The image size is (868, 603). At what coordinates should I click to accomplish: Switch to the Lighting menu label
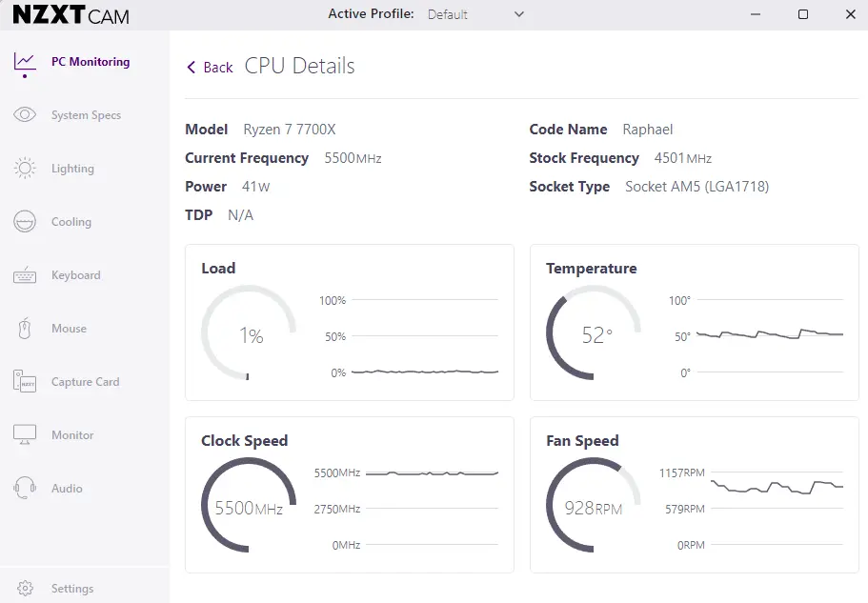click(x=72, y=169)
